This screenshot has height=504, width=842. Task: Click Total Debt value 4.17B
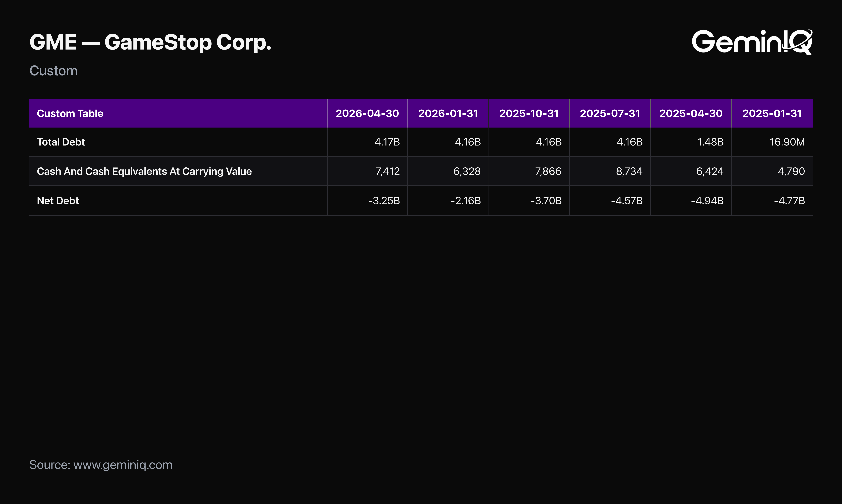click(387, 142)
